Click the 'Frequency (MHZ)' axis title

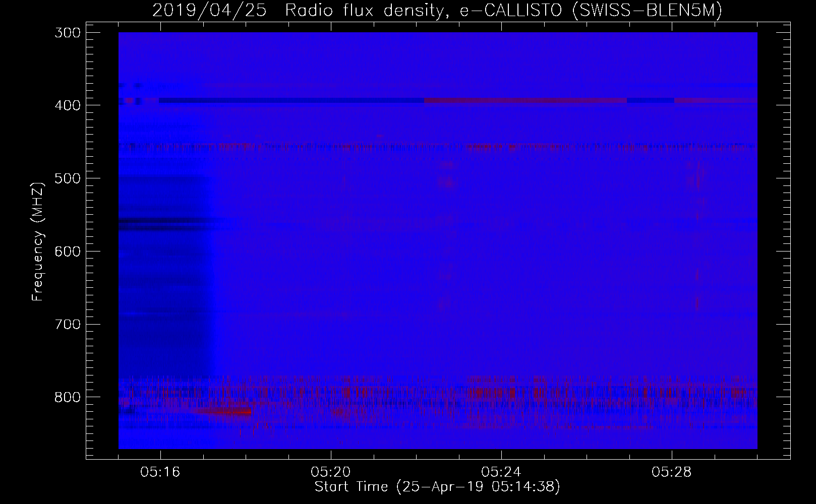click(x=38, y=242)
